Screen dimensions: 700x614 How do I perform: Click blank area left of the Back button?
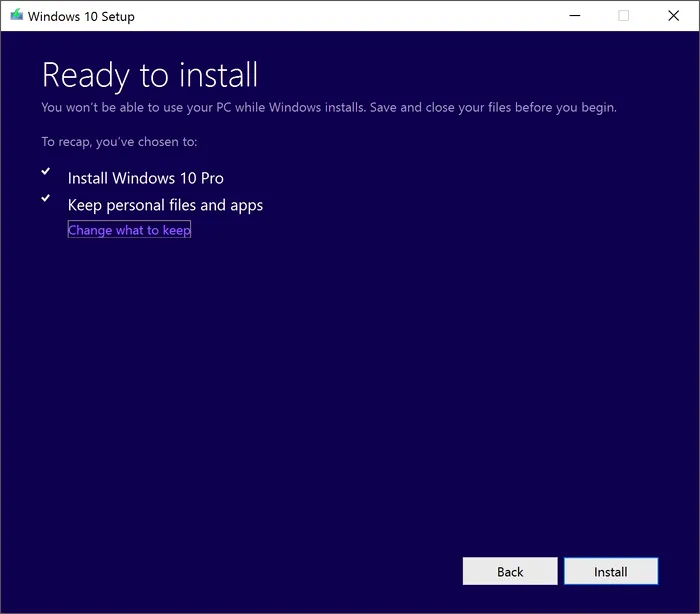click(x=250, y=571)
